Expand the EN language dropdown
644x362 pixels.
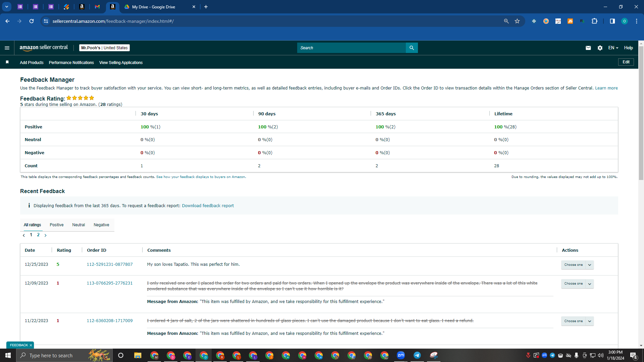click(613, 48)
